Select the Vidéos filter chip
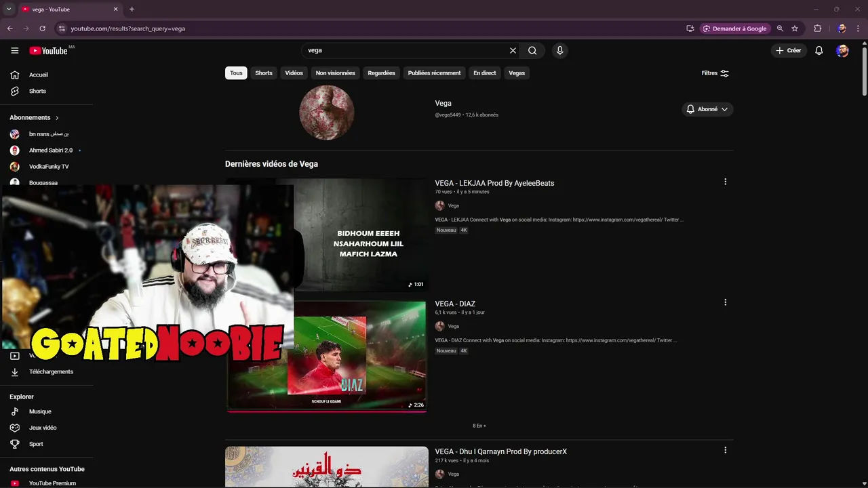 (x=294, y=73)
